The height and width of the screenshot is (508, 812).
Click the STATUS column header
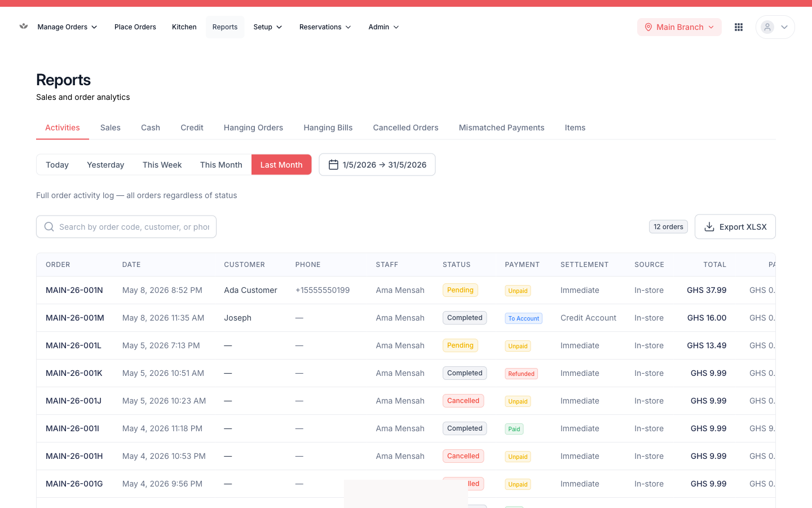point(457,265)
